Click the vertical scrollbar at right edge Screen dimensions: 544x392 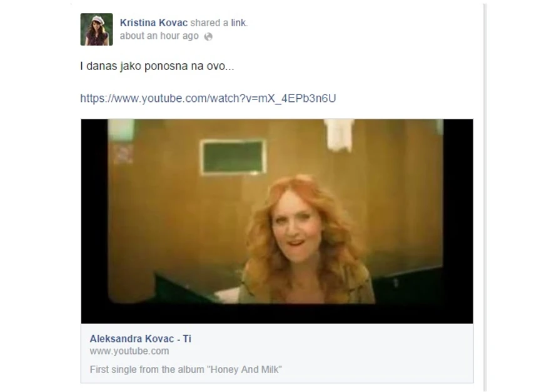485,197
